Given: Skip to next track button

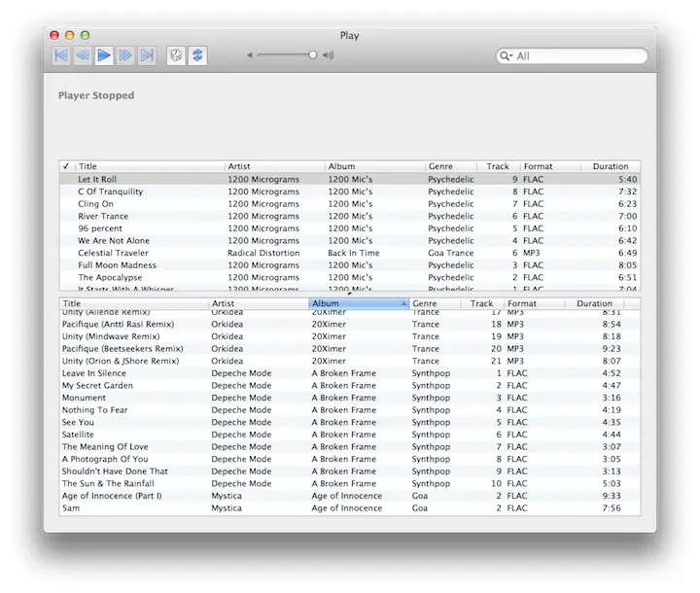Looking at the screenshot, I should (147, 55).
